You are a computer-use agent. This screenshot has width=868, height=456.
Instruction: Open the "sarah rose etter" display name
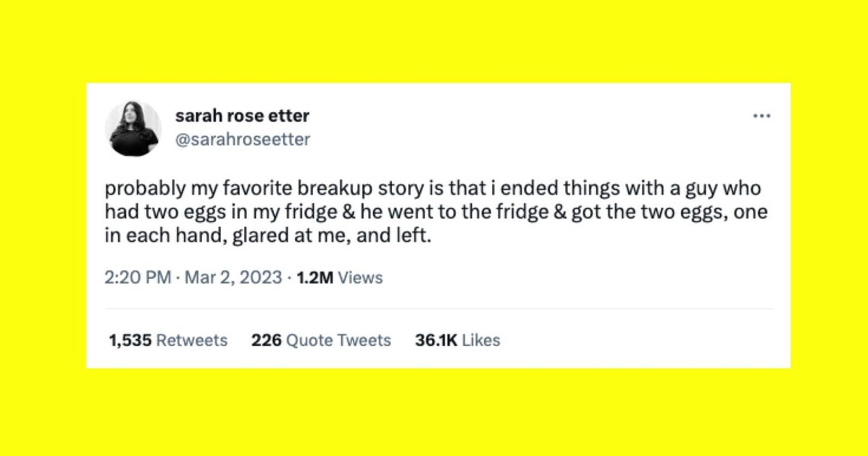click(242, 116)
